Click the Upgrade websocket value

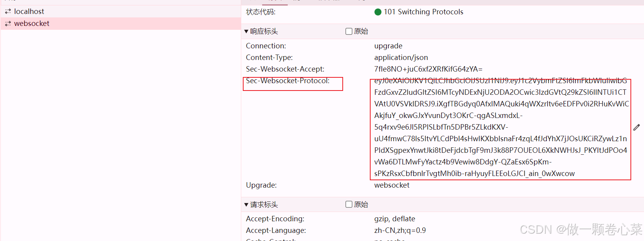(392, 185)
